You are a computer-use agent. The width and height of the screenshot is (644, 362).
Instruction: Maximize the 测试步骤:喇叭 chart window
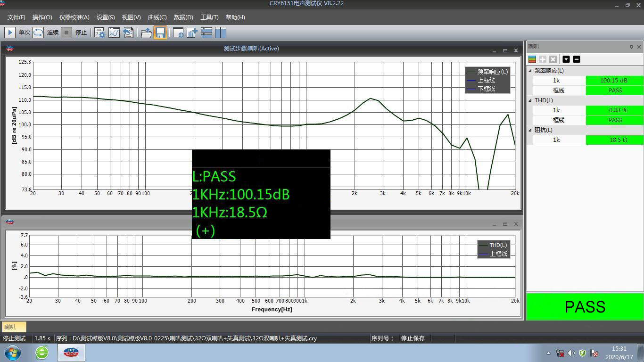[x=505, y=50]
